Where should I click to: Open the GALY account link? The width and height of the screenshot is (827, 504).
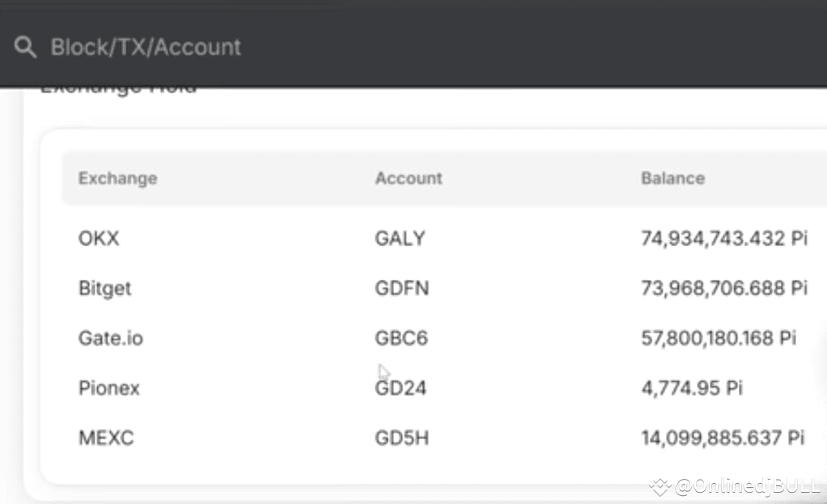point(400,239)
